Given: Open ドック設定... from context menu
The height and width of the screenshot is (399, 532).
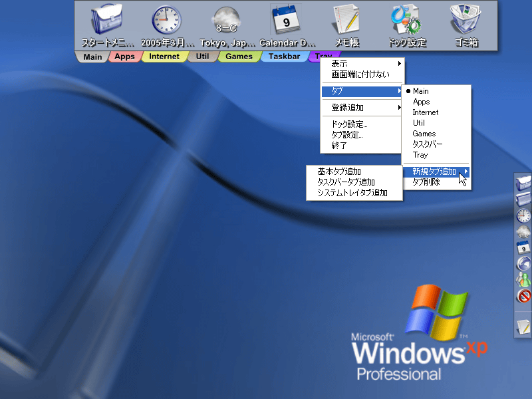Looking at the screenshot, I should pos(362,124).
